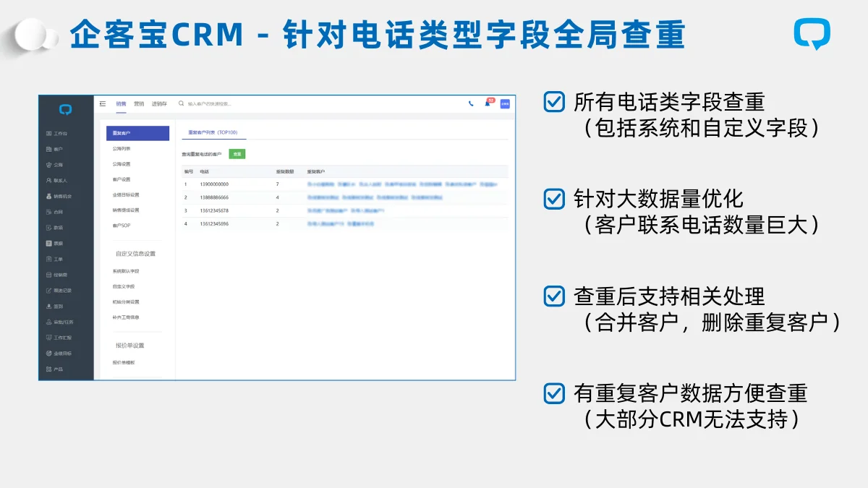Click the 编号 column header
This screenshot has width=868, height=488.
tap(189, 171)
